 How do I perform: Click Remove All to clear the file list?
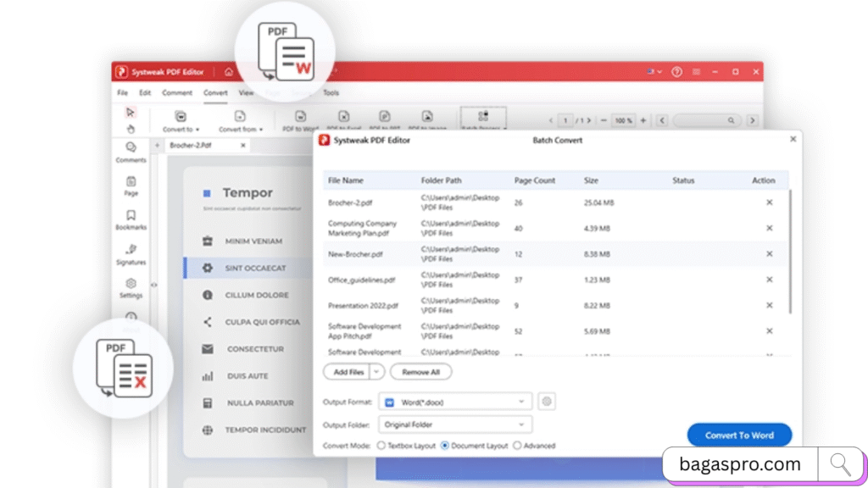pos(421,372)
